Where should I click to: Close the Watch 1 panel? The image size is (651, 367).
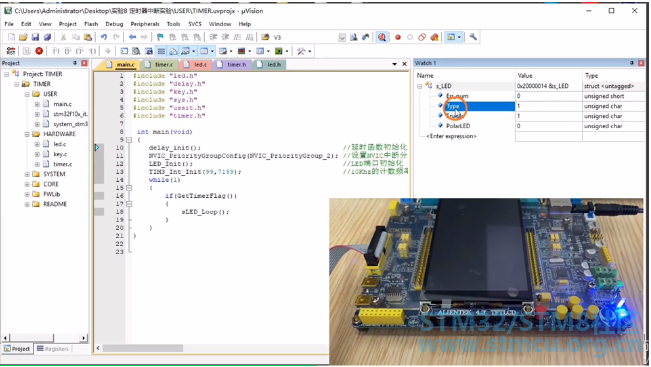[641, 63]
